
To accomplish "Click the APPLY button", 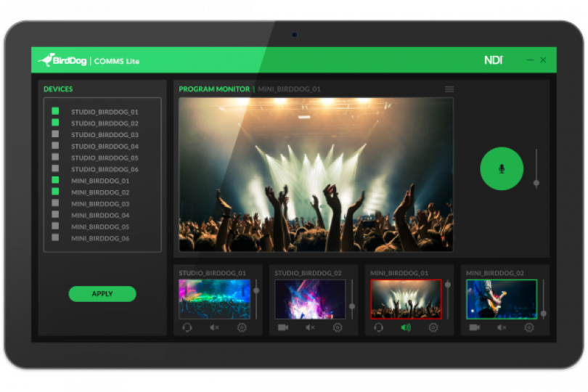I will 102,294.
